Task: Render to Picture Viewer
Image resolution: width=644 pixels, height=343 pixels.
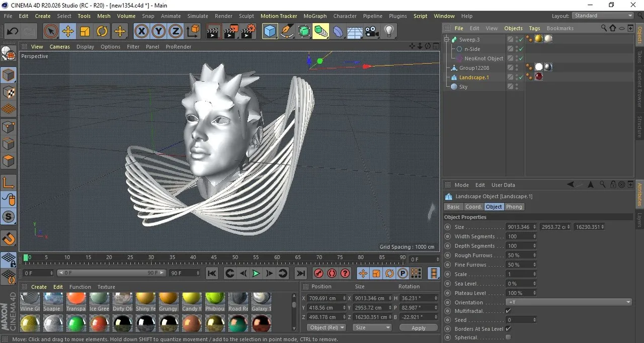Action: coord(231,32)
